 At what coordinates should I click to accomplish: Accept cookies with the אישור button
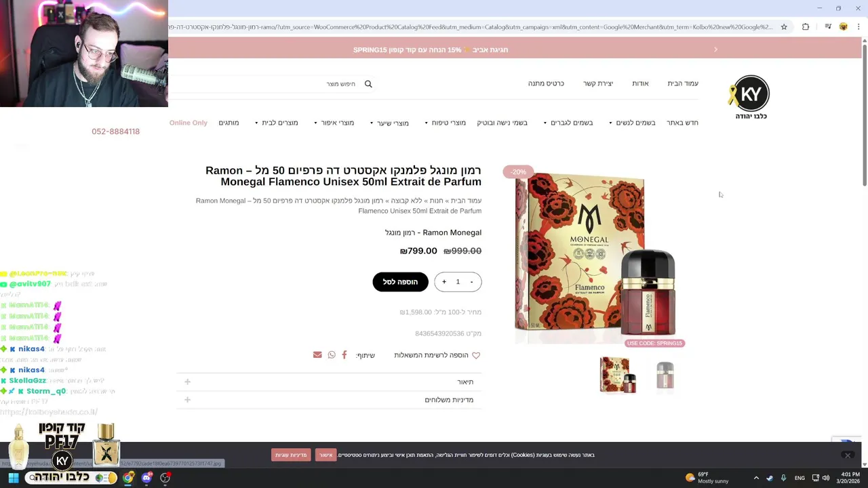click(326, 455)
